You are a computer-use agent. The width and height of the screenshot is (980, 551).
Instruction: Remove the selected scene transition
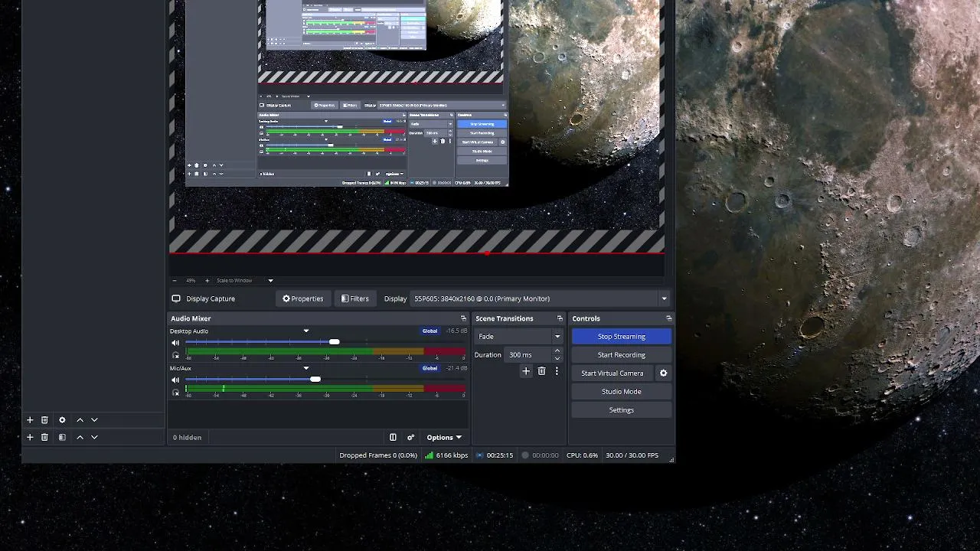541,371
